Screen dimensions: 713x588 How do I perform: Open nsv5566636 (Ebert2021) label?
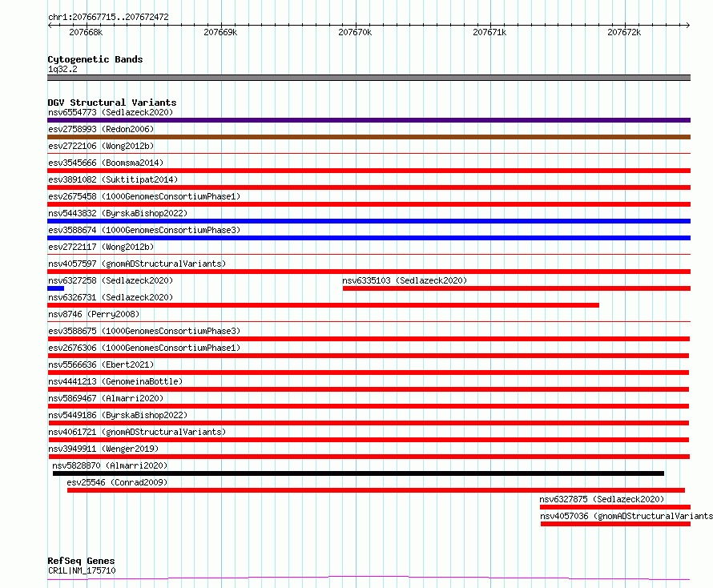pyautogui.click(x=101, y=364)
